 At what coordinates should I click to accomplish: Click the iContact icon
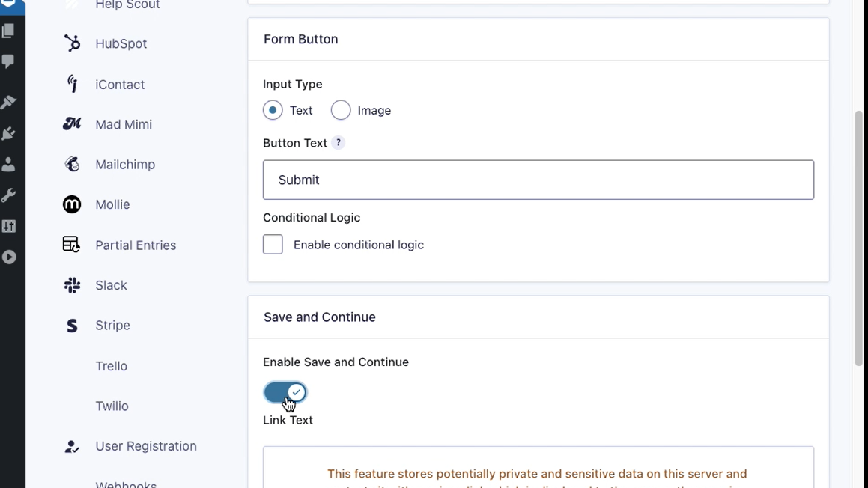(72, 84)
